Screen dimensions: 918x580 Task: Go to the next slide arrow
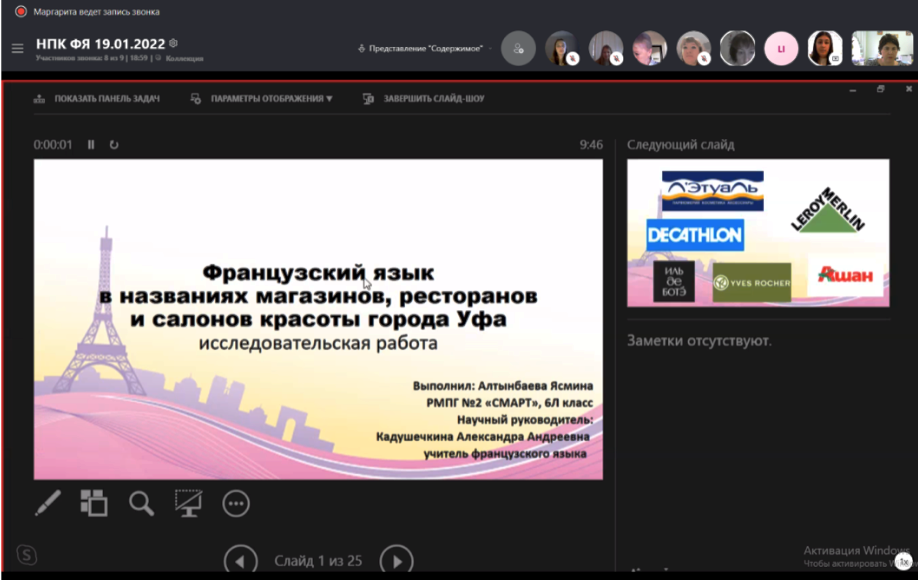[x=397, y=561]
